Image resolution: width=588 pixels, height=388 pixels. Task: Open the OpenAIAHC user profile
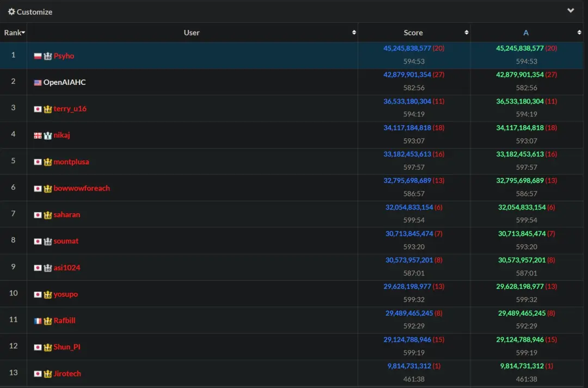tap(64, 83)
